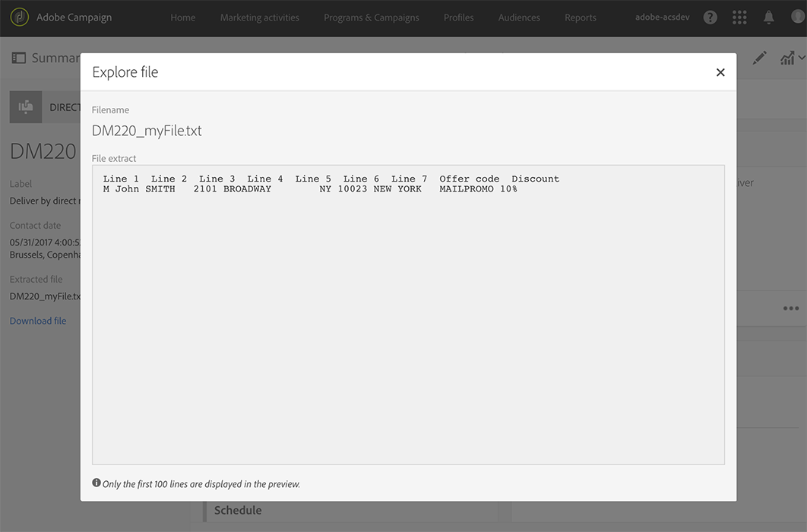Click the edit pencil icon

point(759,58)
